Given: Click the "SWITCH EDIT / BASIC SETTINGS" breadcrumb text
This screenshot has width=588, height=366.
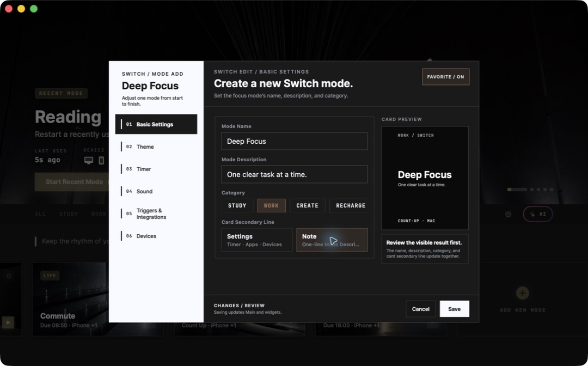Looking at the screenshot, I should tap(261, 72).
